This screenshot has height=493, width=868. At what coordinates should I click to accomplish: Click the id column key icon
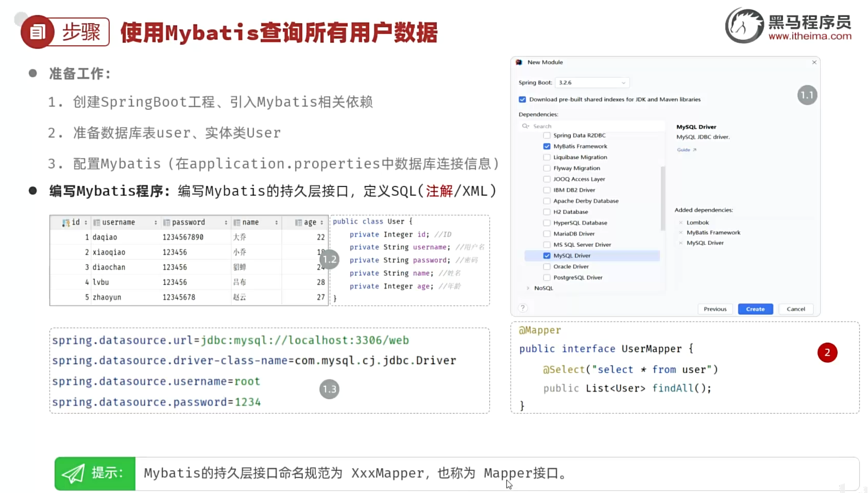click(x=65, y=223)
